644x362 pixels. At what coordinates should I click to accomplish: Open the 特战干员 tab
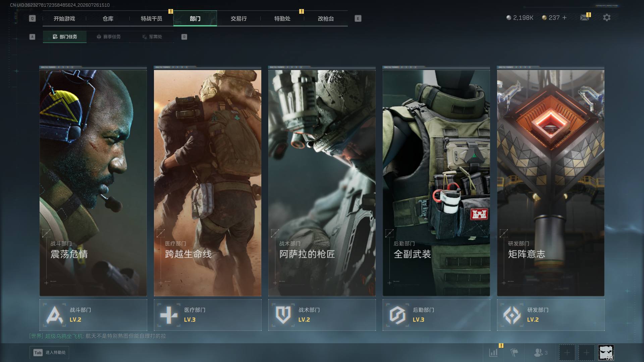152,18
